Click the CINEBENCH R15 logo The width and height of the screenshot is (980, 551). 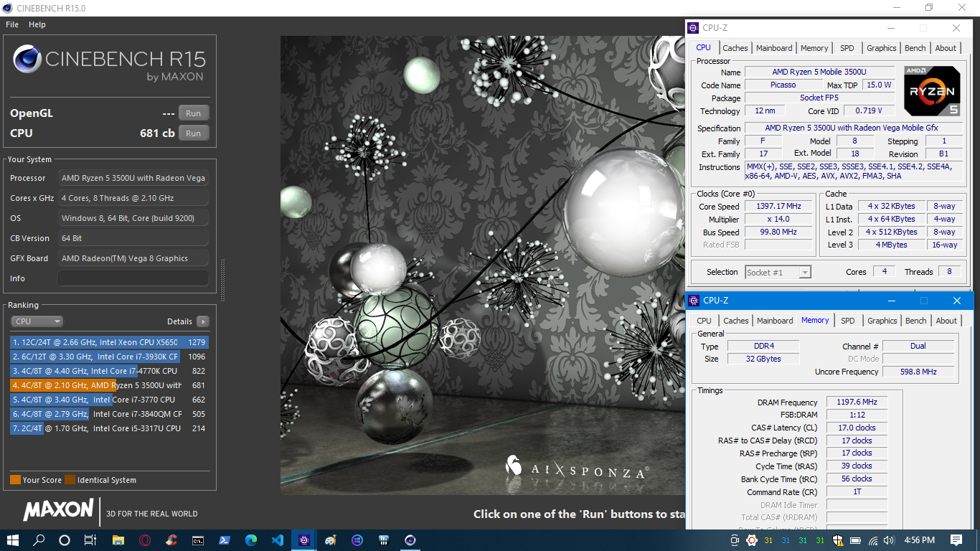[109, 63]
